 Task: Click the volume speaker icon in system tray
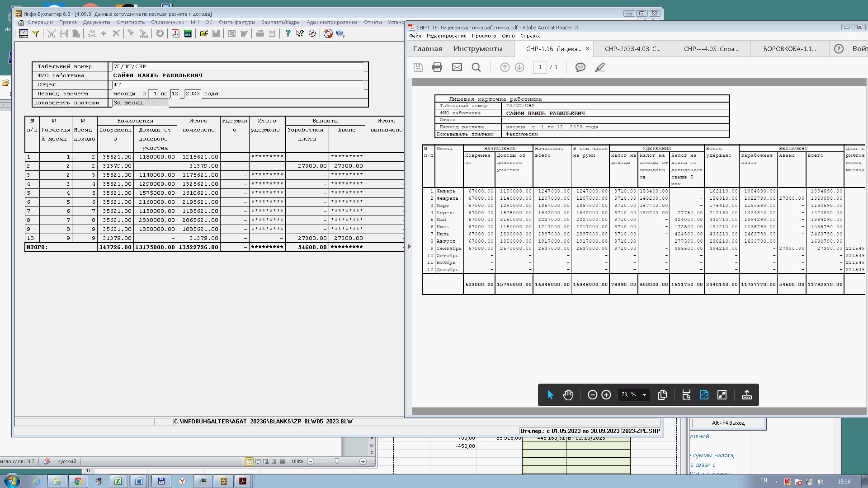tap(821, 481)
